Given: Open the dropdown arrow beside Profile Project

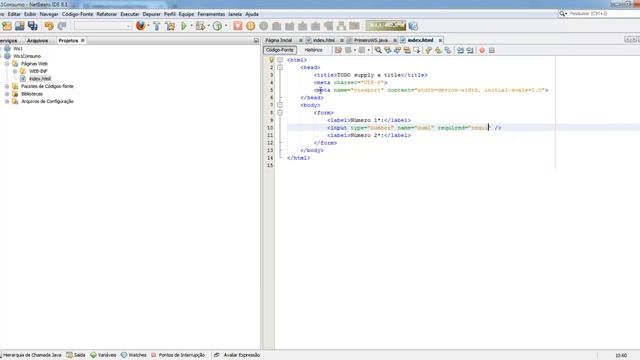Looking at the screenshot, I should 226,26.
